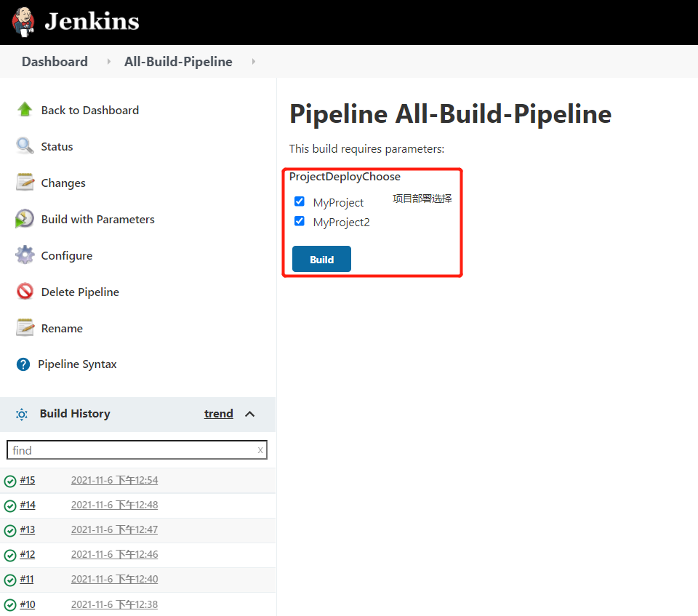Viewport: 698px width, 616px height.
Task: Toggle the MyProject2 checkbox
Action: pos(300,221)
